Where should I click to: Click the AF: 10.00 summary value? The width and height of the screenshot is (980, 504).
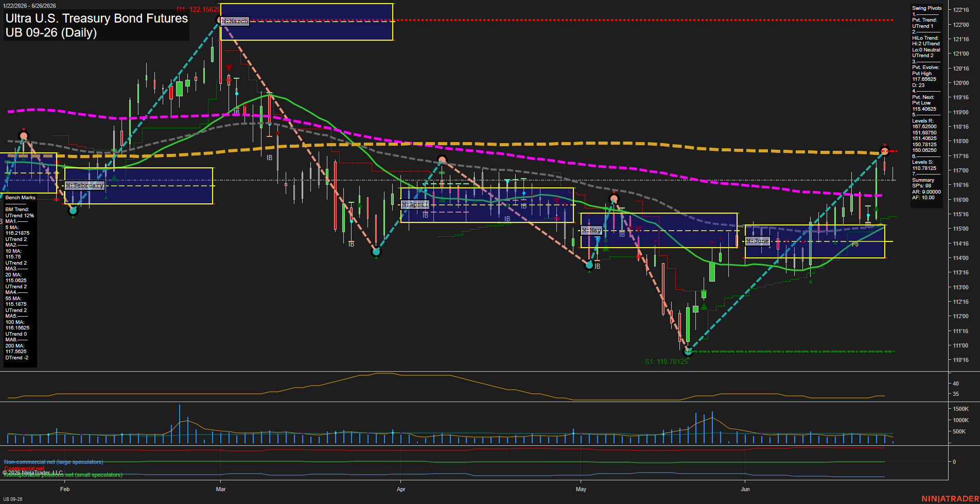pyautogui.click(x=923, y=198)
